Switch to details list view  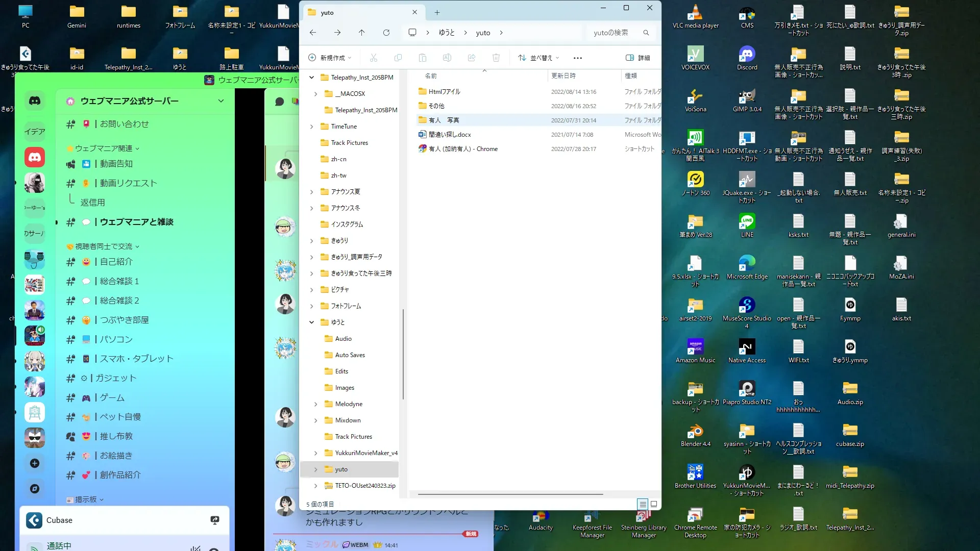pyautogui.click(x=643, y=504)
